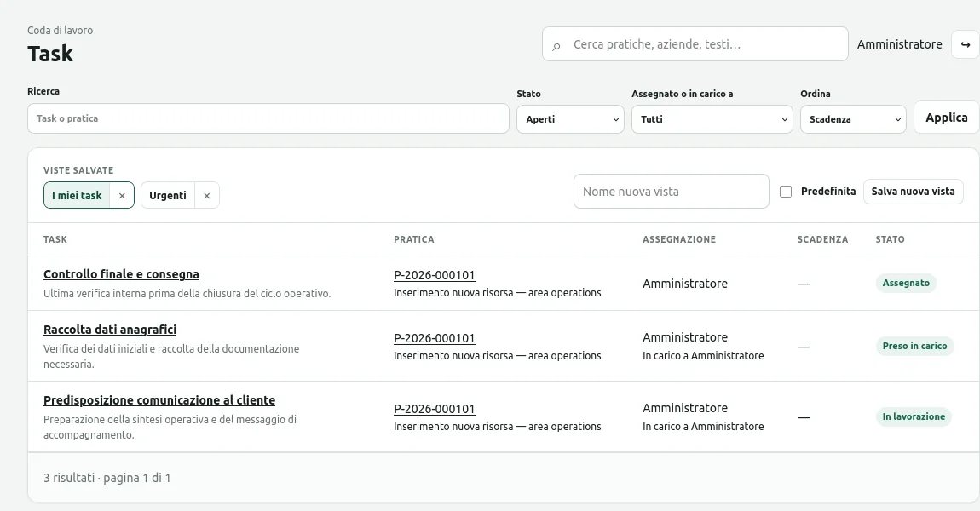
Task: Click '3 risultati · pagina 1 di 1' text
Action: [107, 478]
